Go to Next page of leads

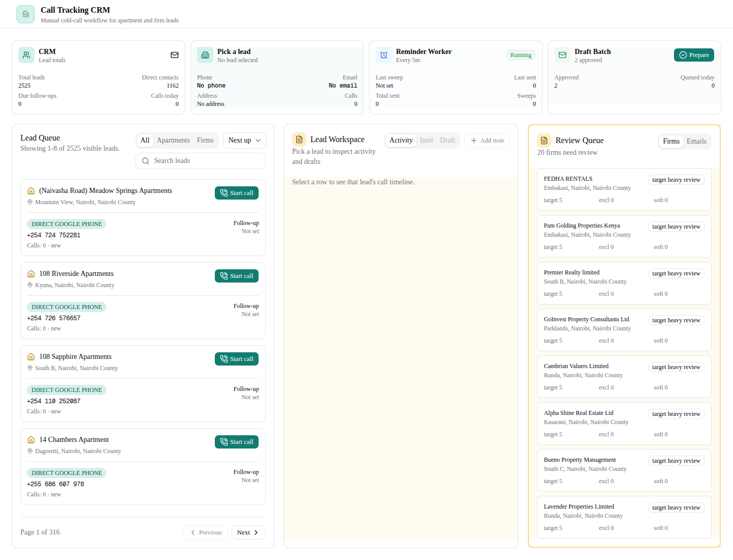tap(248, 533)
